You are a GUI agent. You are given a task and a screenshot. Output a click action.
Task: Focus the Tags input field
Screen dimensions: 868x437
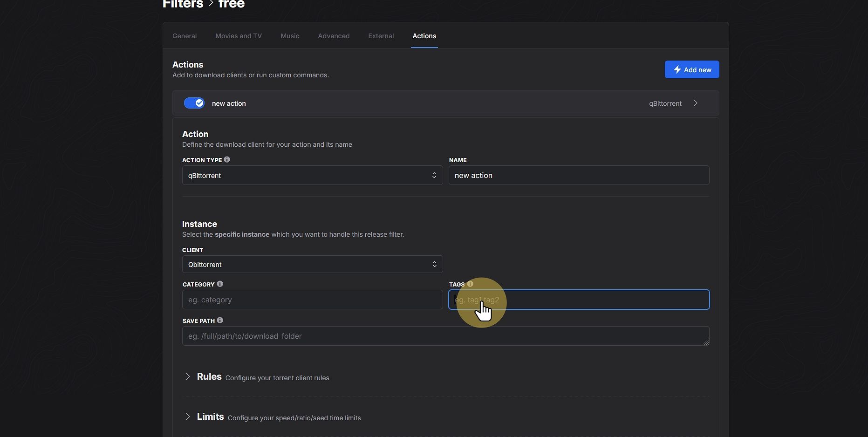pos(579,300)
